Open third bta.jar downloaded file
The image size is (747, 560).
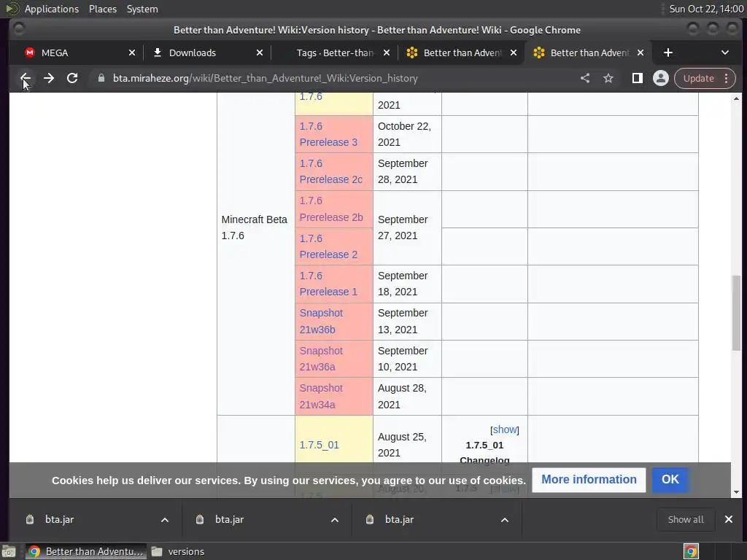(399, 519)
